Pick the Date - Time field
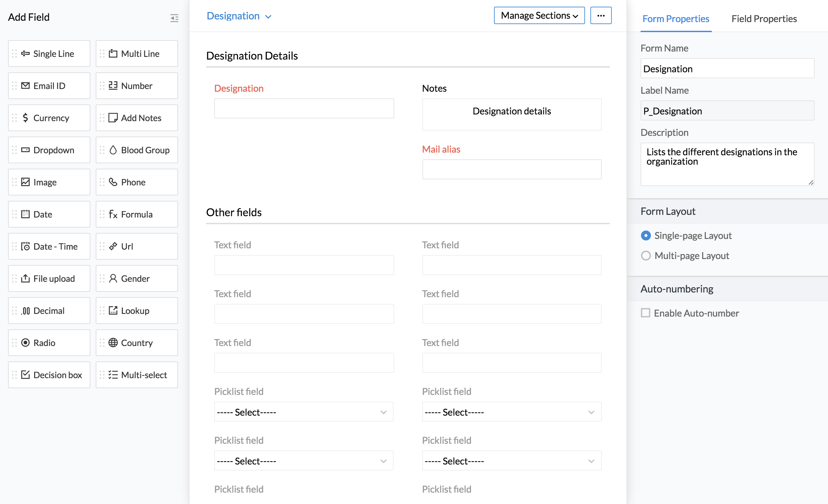Screen dimensions: 828x504 (x=50, y=247)
